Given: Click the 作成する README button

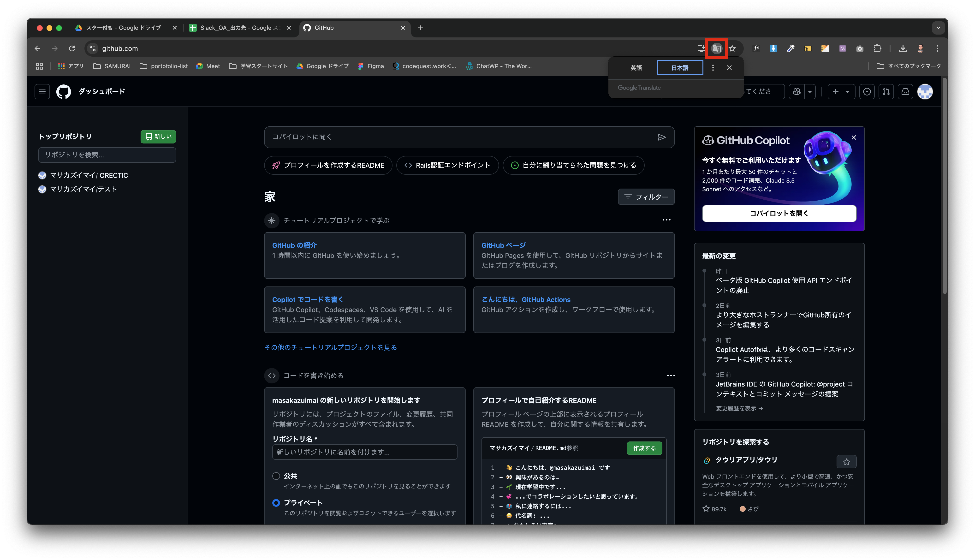Looking at the screenshot, I should (x=644, y=448).
